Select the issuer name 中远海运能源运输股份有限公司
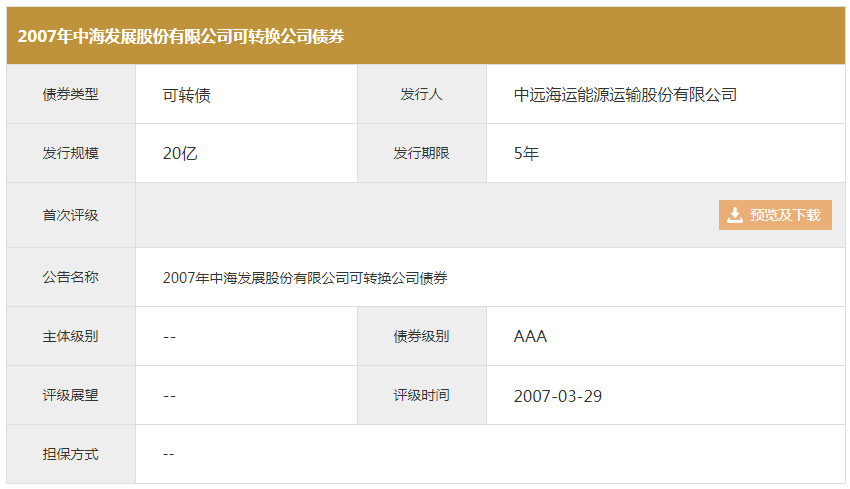The image size is (850, 489). point(625,95)
